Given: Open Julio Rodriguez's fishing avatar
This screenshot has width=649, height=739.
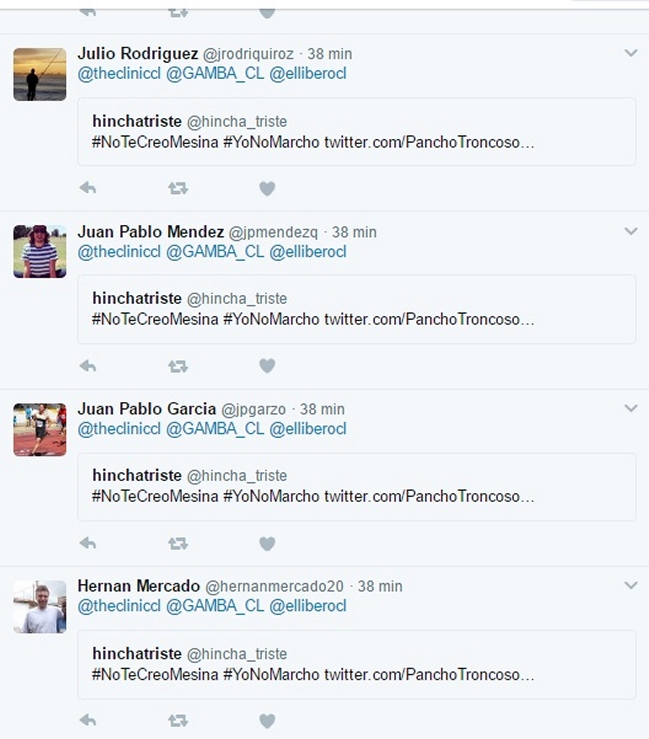Looking at the screenshot, I should click(40, 74).
